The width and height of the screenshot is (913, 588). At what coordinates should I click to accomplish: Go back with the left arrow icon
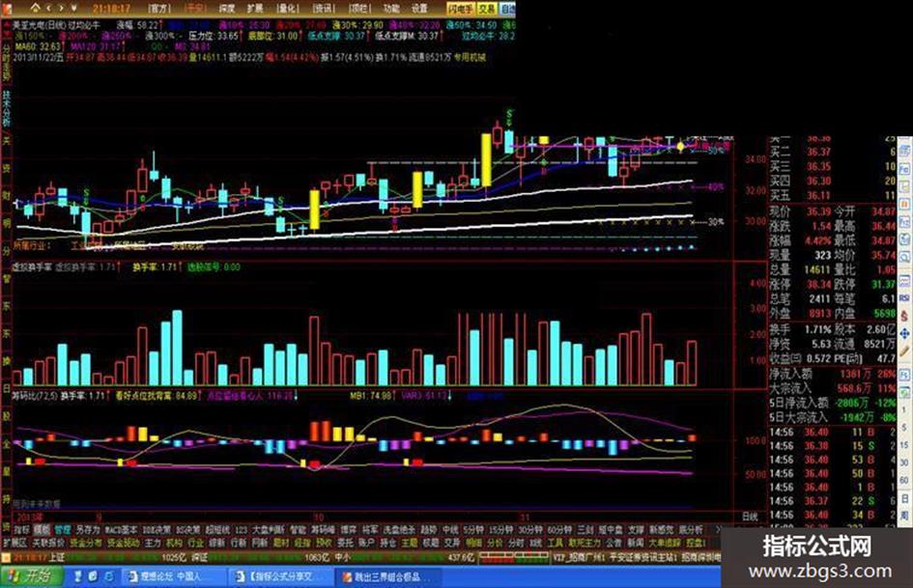(49, 8)
